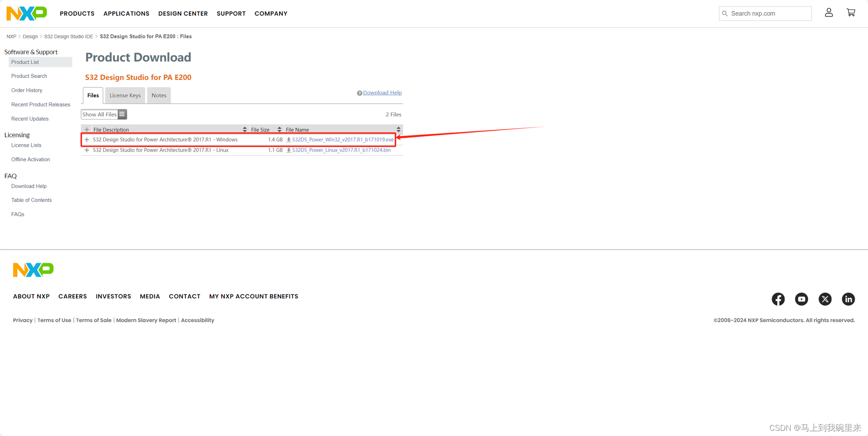Open the SUPPORT menu

point(231,13)
